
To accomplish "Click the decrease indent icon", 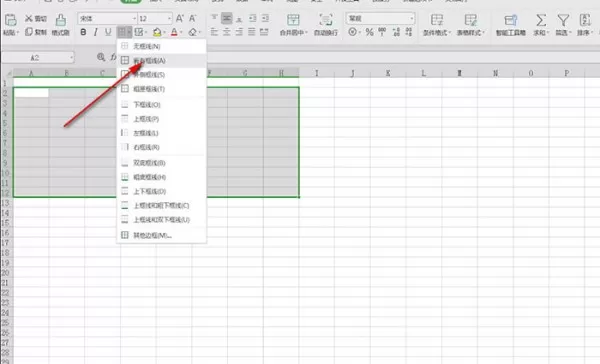I will click(x=253, y=18).
